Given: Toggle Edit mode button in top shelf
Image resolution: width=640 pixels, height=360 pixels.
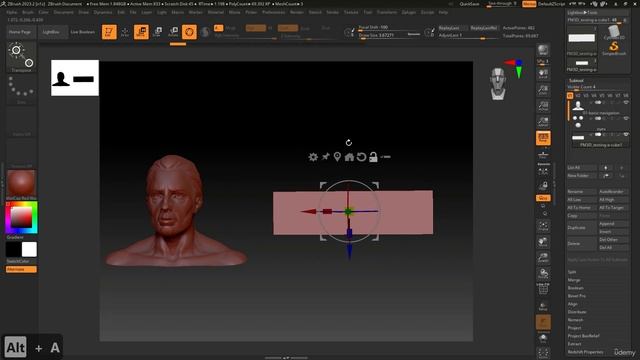Looking at the screenshot, I should point(109,32).
